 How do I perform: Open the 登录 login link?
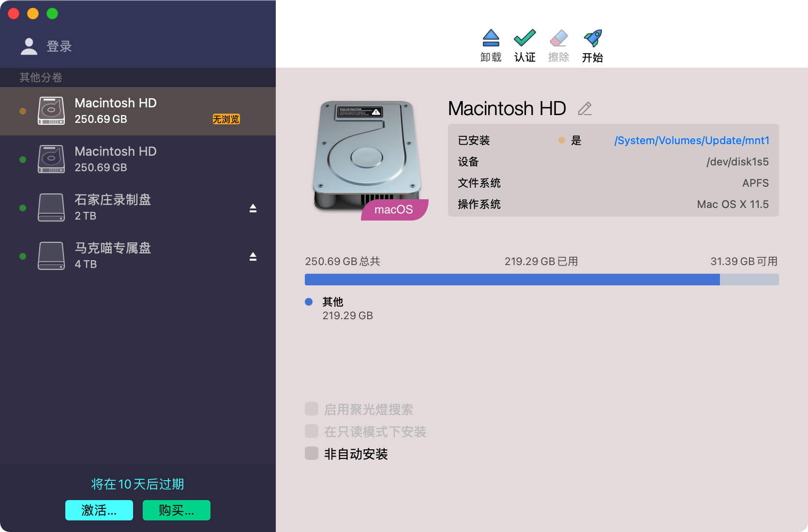click(59, 46)
